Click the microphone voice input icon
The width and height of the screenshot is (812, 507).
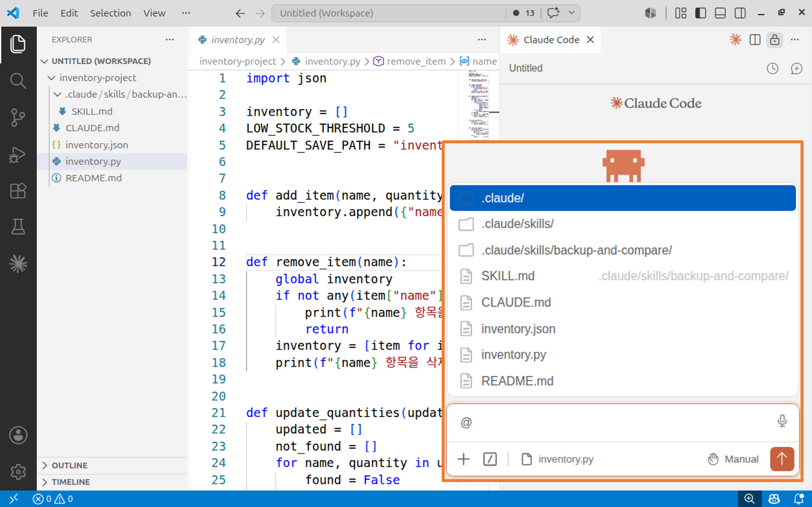tap(782, 421)
